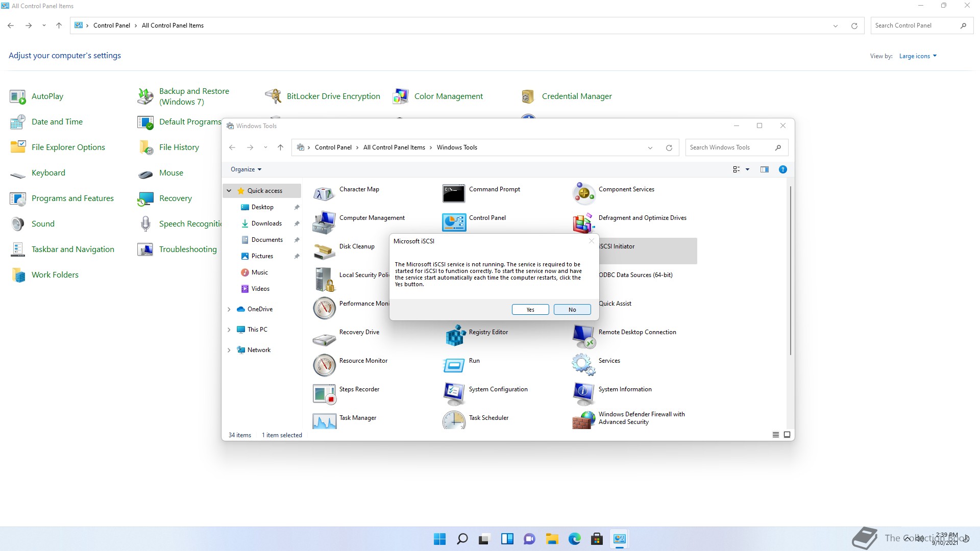980x551 pixels.
Task: Select Desktop in Quick access
Action: (x=262, y=207)
